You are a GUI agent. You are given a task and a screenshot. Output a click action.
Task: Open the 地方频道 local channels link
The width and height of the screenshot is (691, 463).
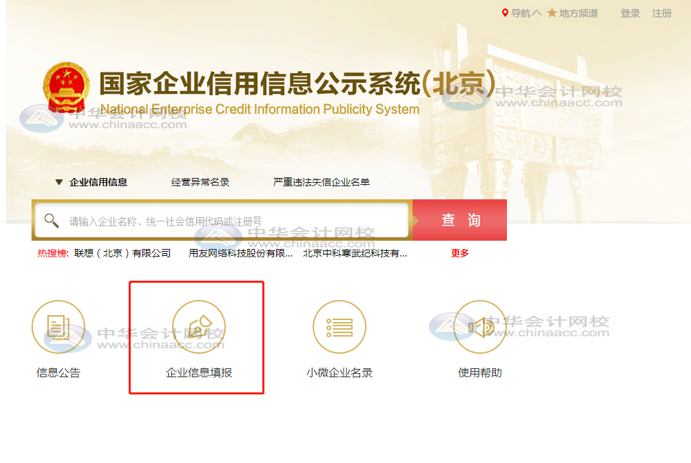578,14
